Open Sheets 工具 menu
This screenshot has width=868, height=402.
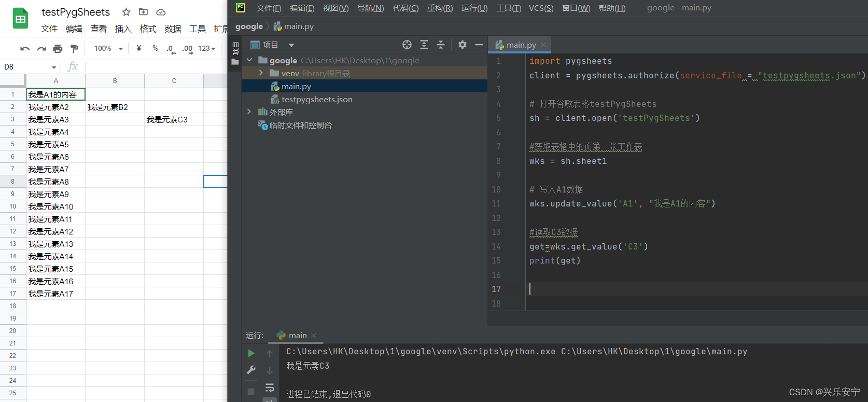point(198,29)
